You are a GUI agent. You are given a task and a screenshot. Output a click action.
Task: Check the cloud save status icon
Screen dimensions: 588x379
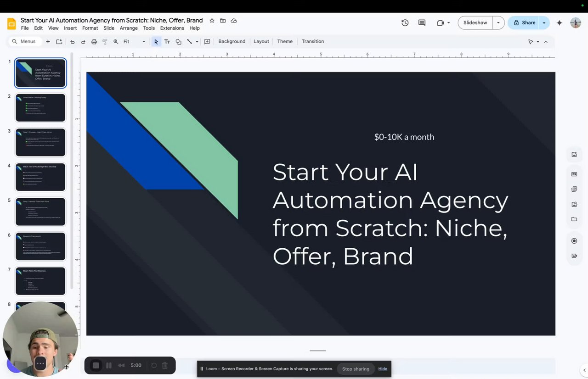tap(234, 21)
